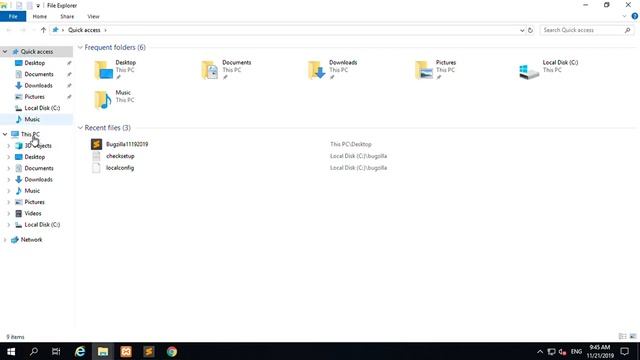Refresh the Quick access view
This screenshot has height=360, width=640.
point(530,30)
